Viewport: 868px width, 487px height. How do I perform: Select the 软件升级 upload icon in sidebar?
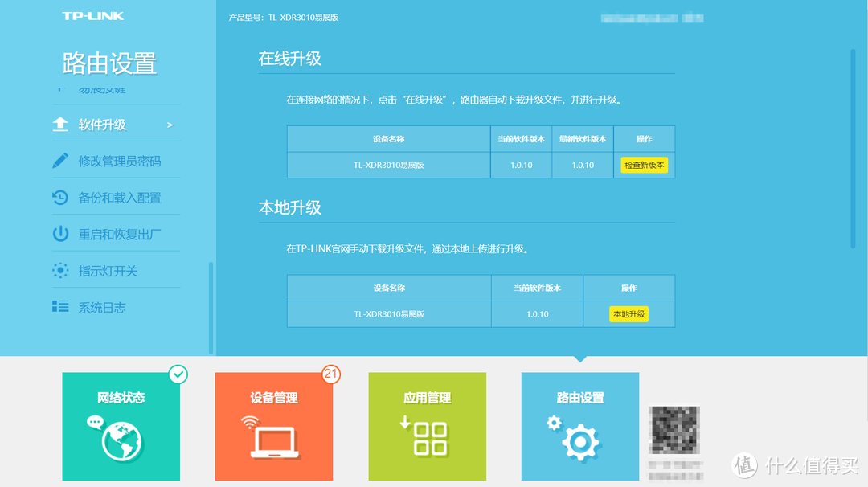pyautogui.click(x=61, y=124)
